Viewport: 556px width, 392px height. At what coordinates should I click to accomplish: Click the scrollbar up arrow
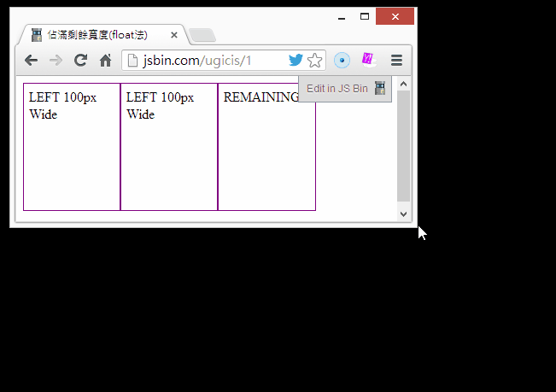(403, 84)
